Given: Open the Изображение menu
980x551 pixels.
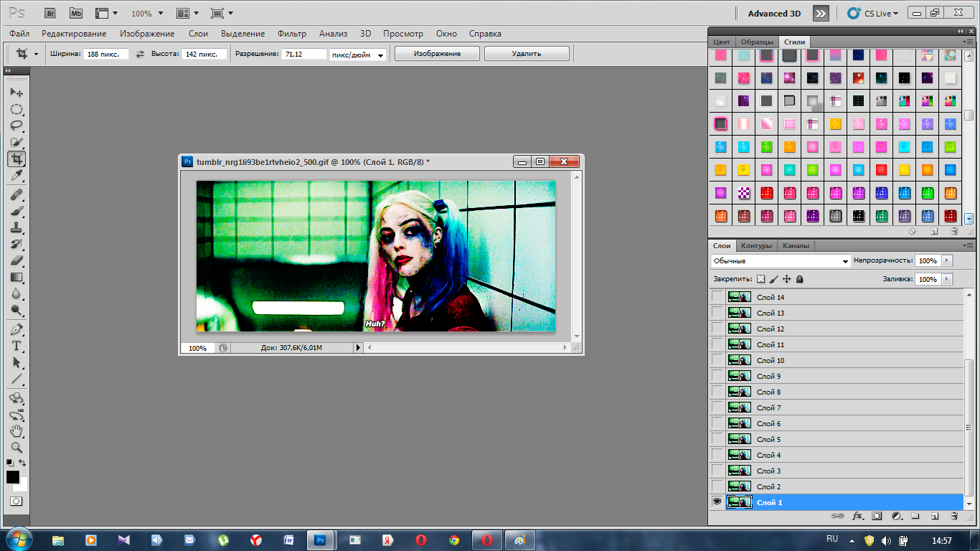Looking at the screenshot, I should click(x=147, y=34).
